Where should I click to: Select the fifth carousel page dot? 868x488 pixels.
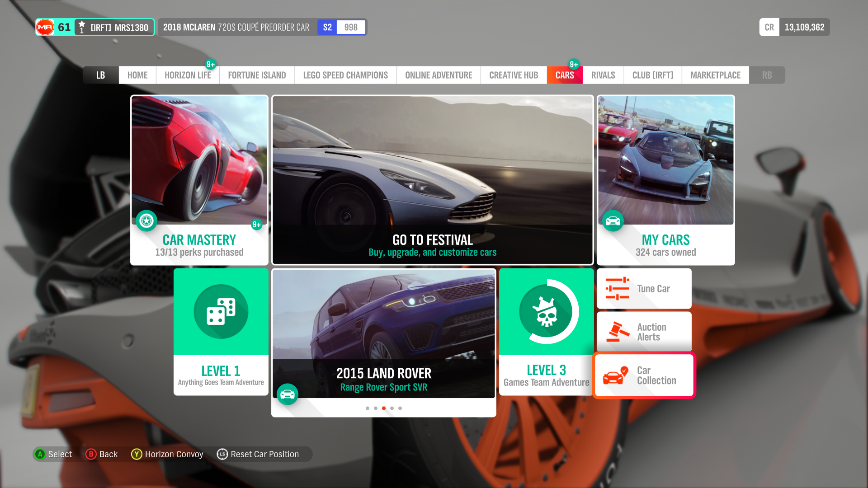(x=400, y=408)
